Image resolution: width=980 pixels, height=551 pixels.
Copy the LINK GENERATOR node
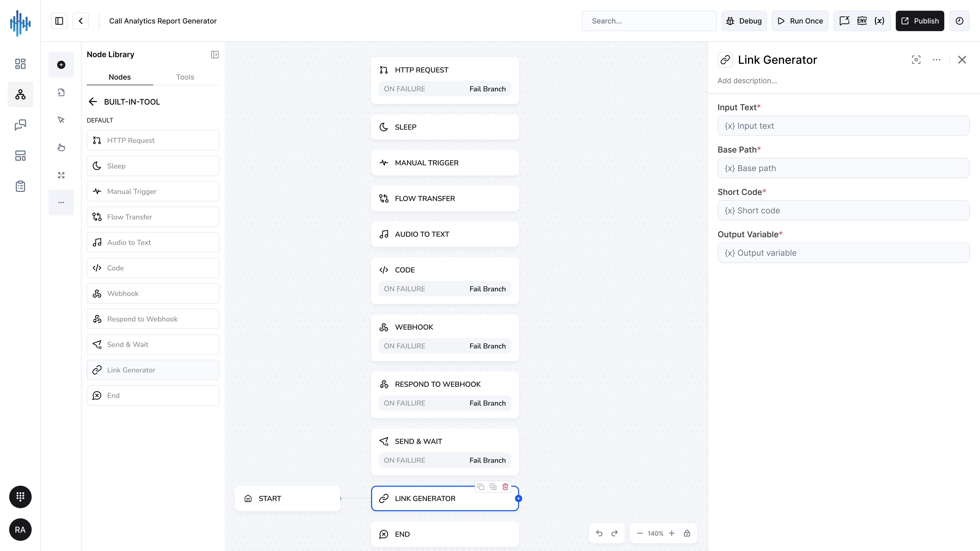481,487
